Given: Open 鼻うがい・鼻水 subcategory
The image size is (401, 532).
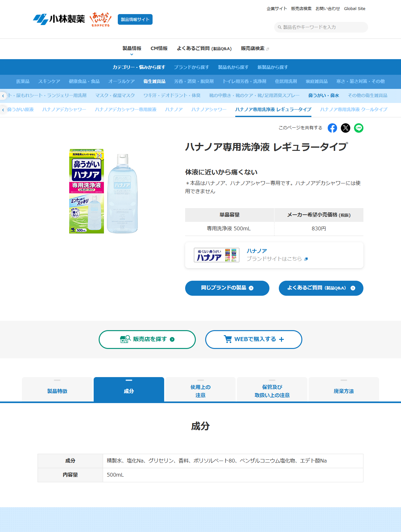Looking at the screenshot, I should tap(324, 95).
